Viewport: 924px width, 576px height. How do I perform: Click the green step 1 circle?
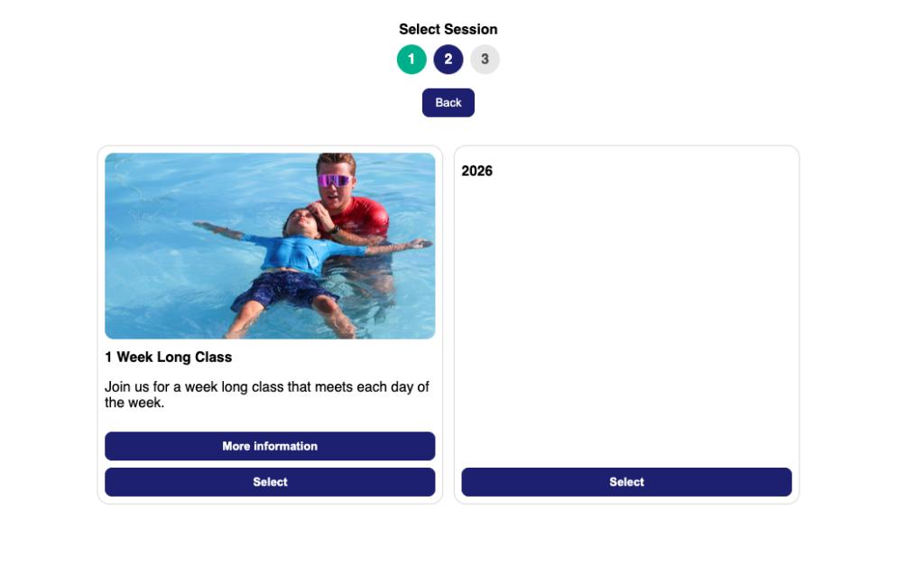pos(411,60)
